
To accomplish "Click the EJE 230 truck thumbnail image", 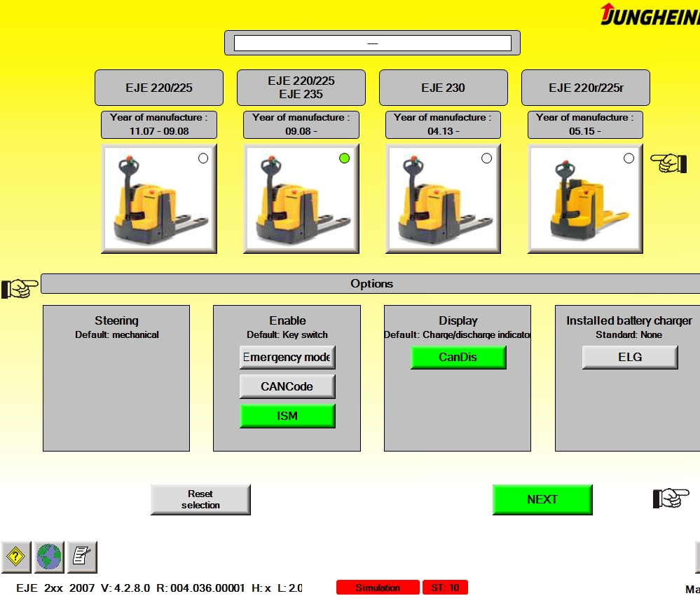I will tap(443, 198).
